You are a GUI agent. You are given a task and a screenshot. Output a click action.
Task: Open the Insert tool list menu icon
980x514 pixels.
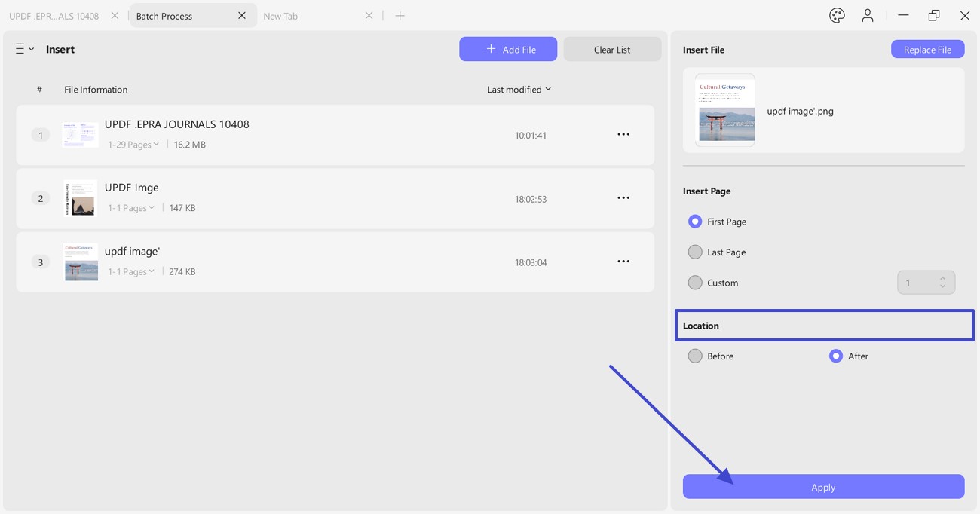point(25,49)
